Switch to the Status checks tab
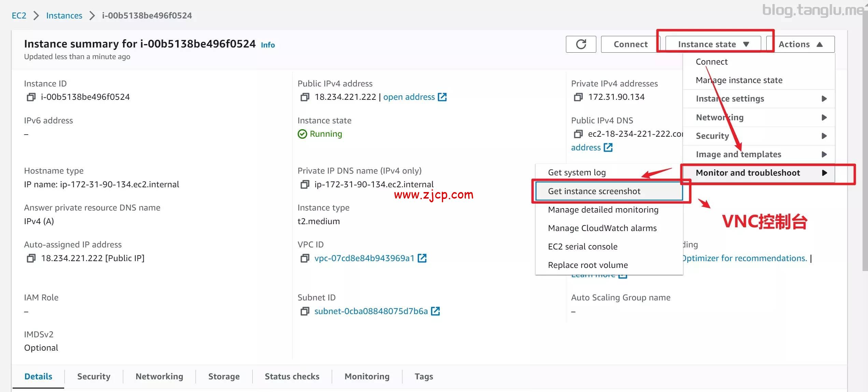This screenshot has width=868, height=392. point(292,376)
